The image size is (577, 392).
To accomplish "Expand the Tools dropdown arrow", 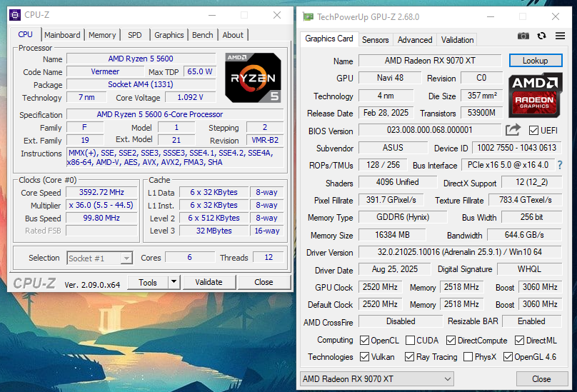I will [x=174, y=282].
